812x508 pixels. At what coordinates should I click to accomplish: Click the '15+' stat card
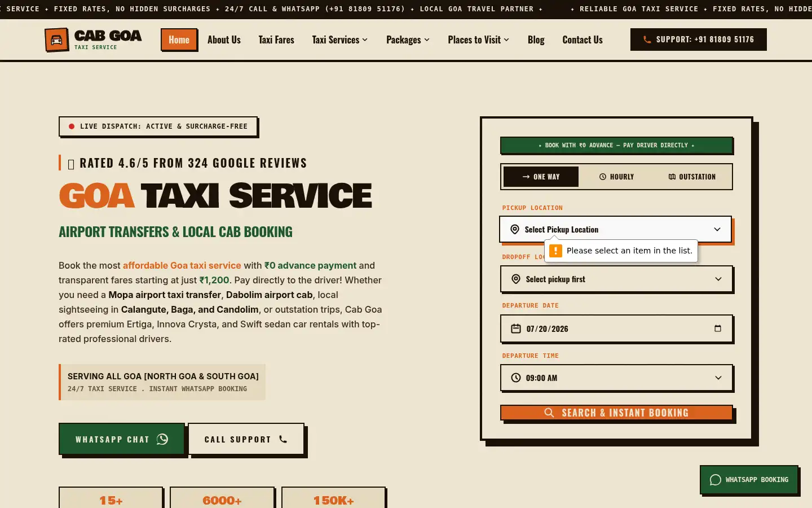(x=111, y=498)
